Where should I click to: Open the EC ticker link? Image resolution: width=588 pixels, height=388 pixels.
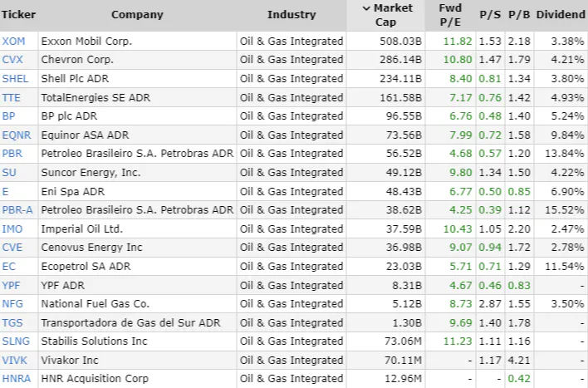[8, 267]
